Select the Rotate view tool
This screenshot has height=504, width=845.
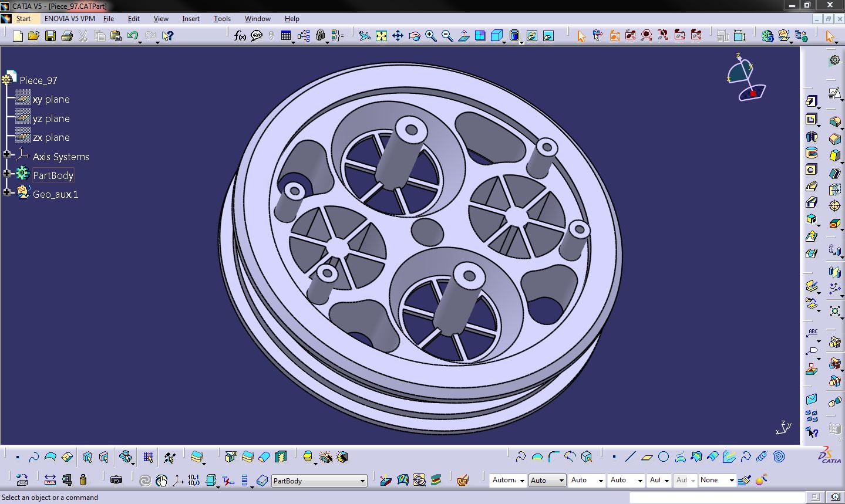pos(414,36)
